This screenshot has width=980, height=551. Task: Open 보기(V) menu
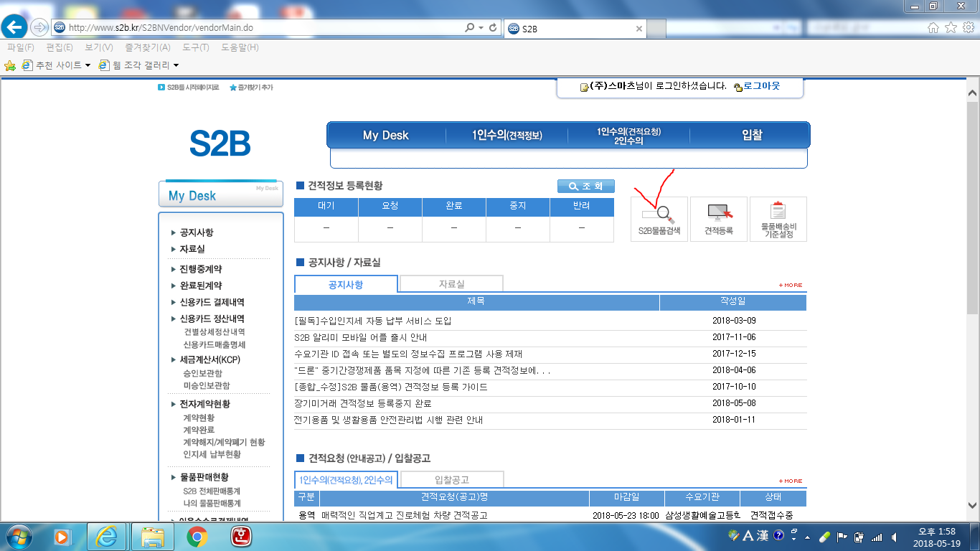click(99, 47)
